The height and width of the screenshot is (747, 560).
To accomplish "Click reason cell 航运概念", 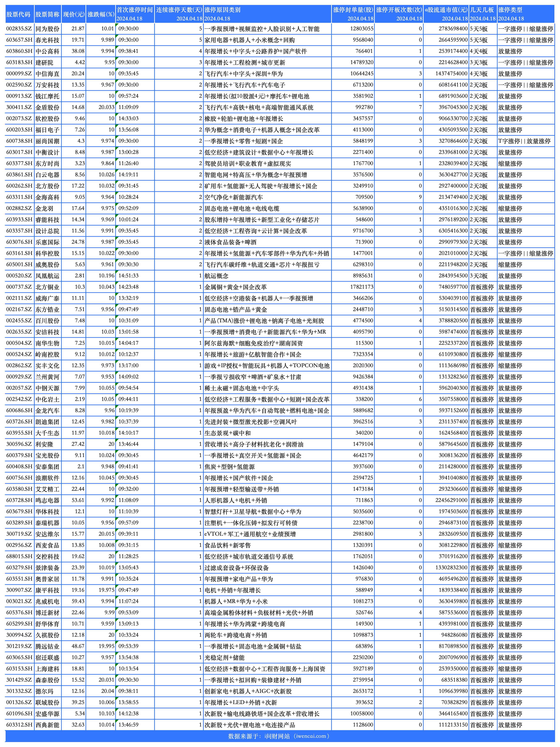I will coord(216,276).
